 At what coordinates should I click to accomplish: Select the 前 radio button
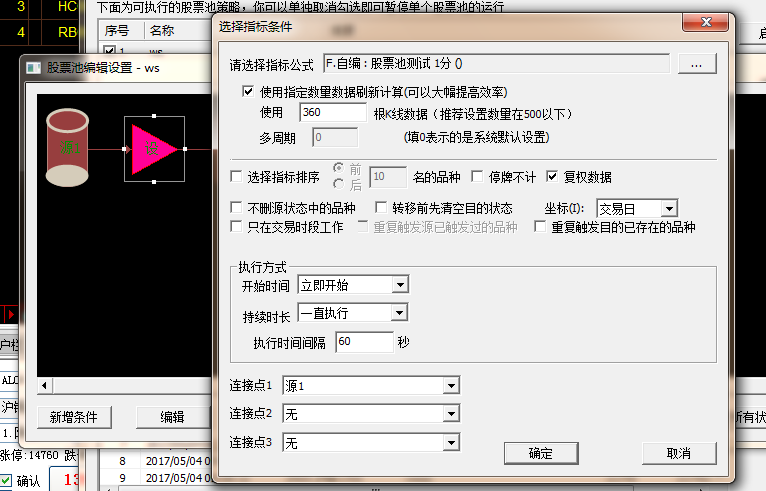tap(339, 168)
